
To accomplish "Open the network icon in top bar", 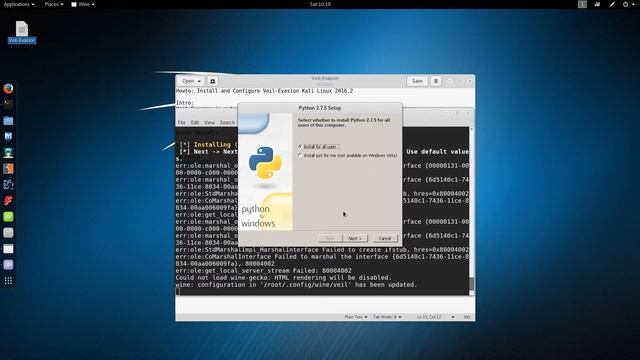I will pyautogui.click(x=597, y=4).
